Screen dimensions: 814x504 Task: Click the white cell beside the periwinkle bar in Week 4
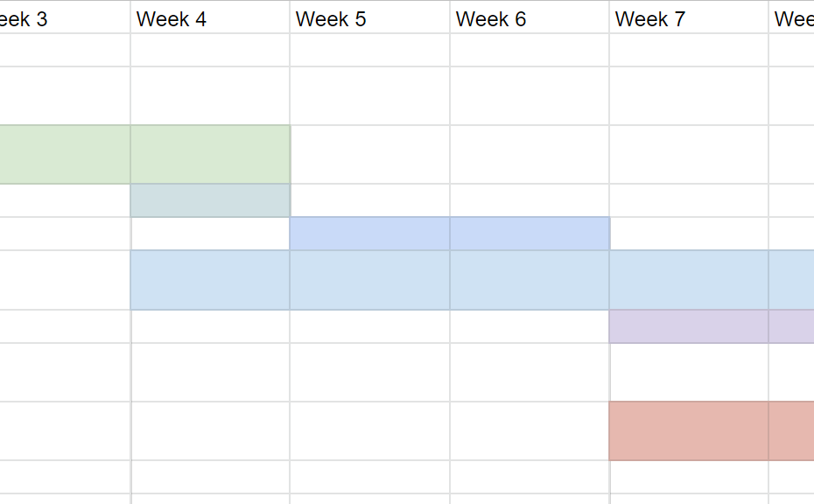coord(210,234)
